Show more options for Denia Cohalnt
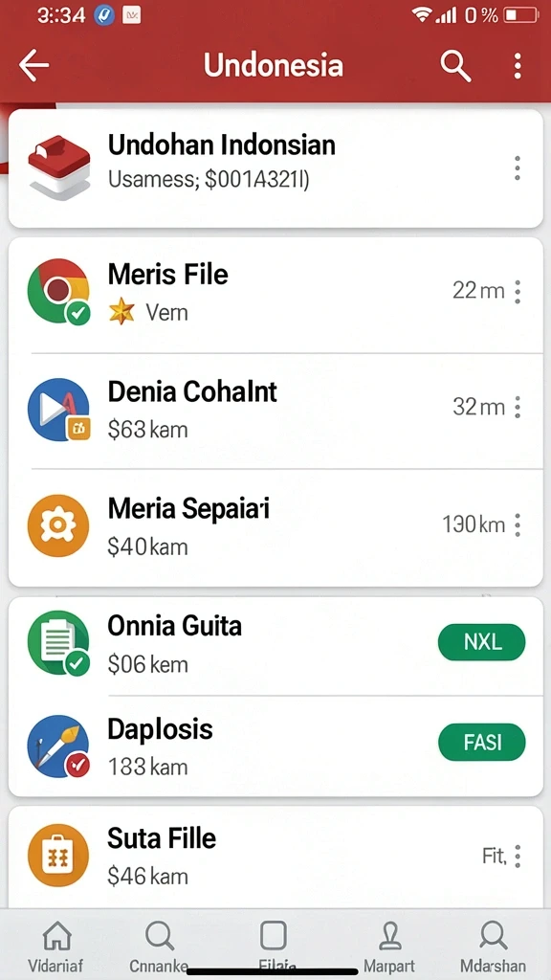This screenshot has width=551, height=980. [x=518, y=407]
